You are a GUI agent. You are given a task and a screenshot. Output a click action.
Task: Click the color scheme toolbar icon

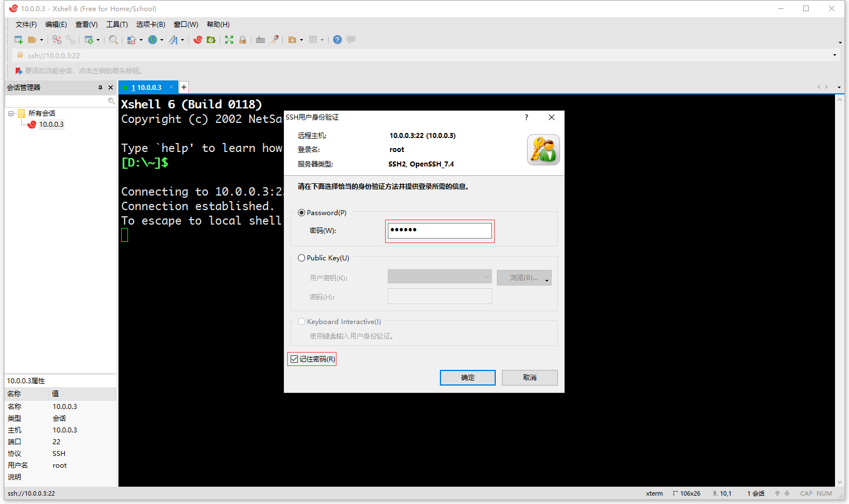(x=131, y=40)
